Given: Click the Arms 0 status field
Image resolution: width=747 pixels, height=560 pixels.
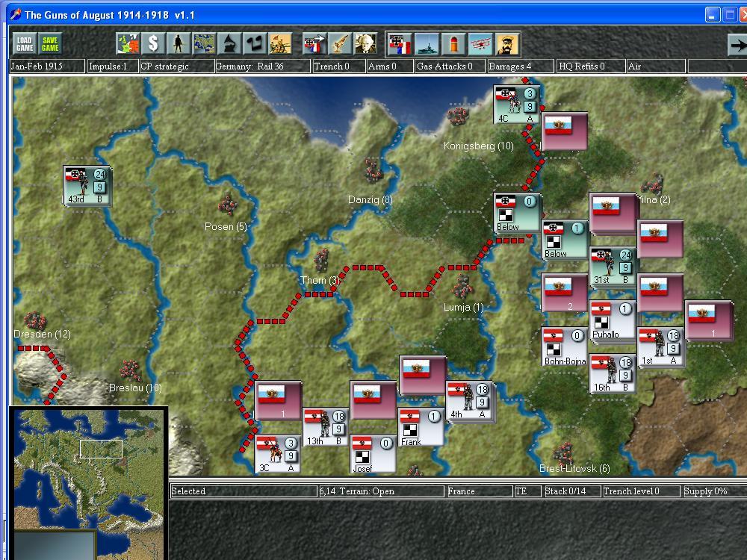Looking at the screenshot, I should [x=390, y=66].
